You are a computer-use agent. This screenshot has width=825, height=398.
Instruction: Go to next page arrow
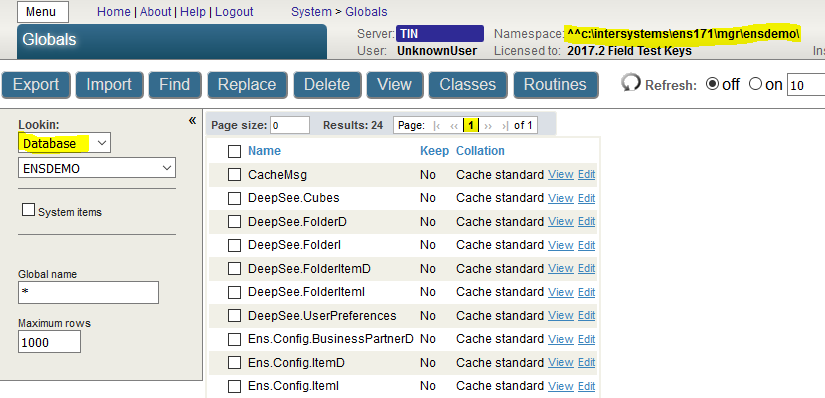click(x=488, y=126)
